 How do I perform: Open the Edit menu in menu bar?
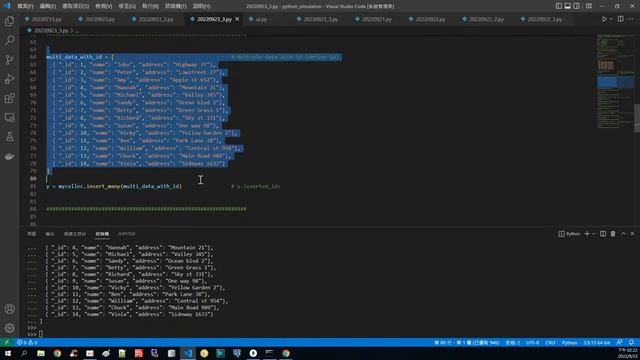48,6
